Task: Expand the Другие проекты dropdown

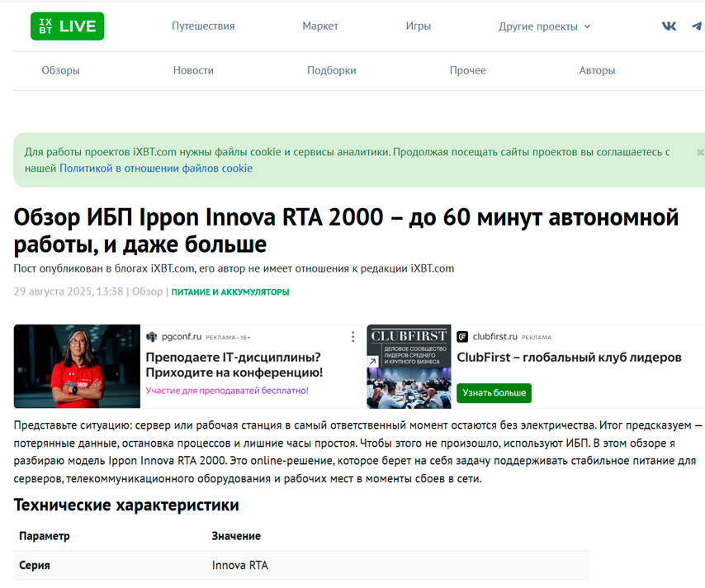Action: [544, 26]
